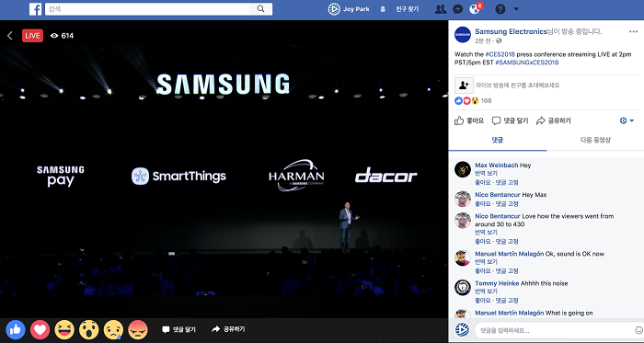
Task: Click 공유하기 below the video
Action: point(228,329)
